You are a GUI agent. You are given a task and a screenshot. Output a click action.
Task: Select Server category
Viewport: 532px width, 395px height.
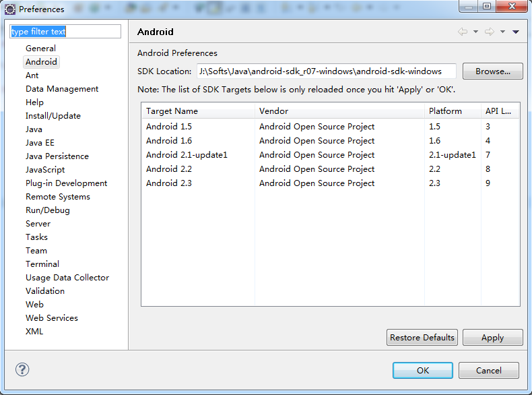click(x=38, y=224)
